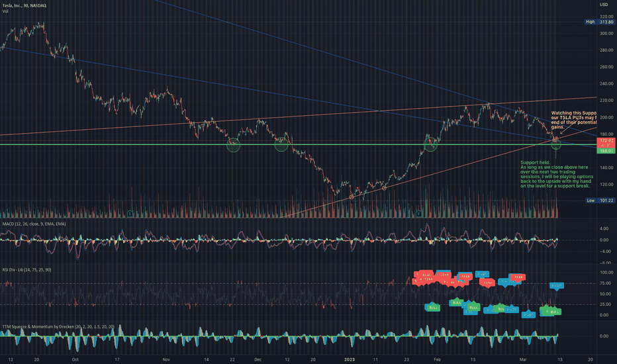Click the High 313.80 price label
617x364 pixels.
tap(599, 22)
